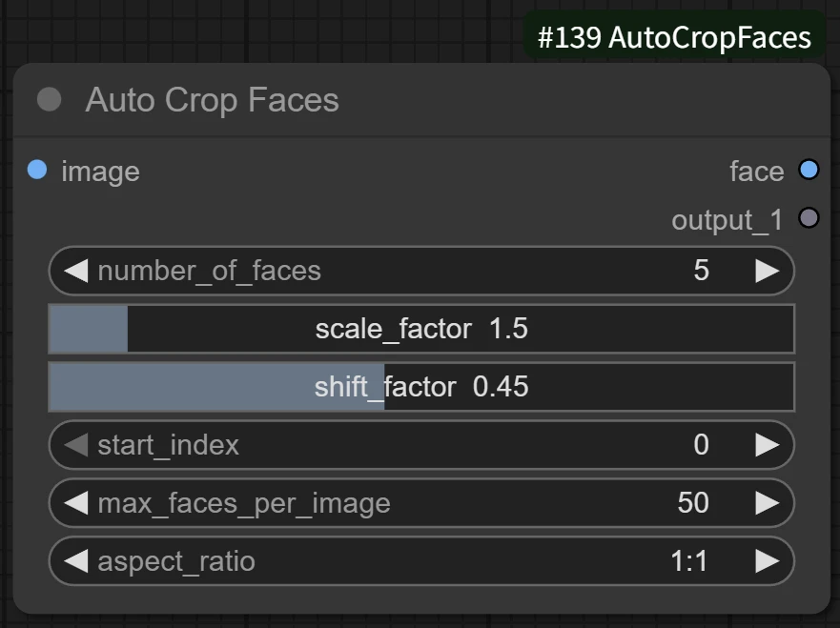Click the number_of_faces value 5

(x=701, y=271)
